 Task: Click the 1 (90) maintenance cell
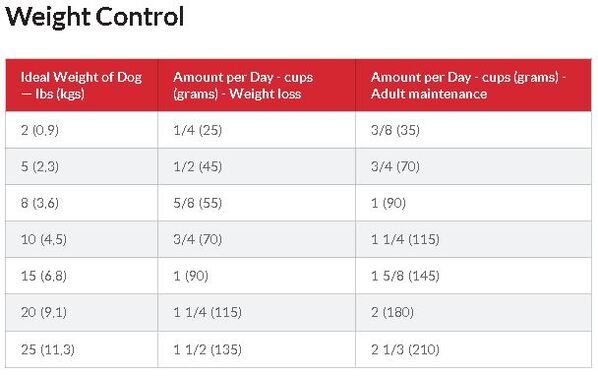pos(473,203)
